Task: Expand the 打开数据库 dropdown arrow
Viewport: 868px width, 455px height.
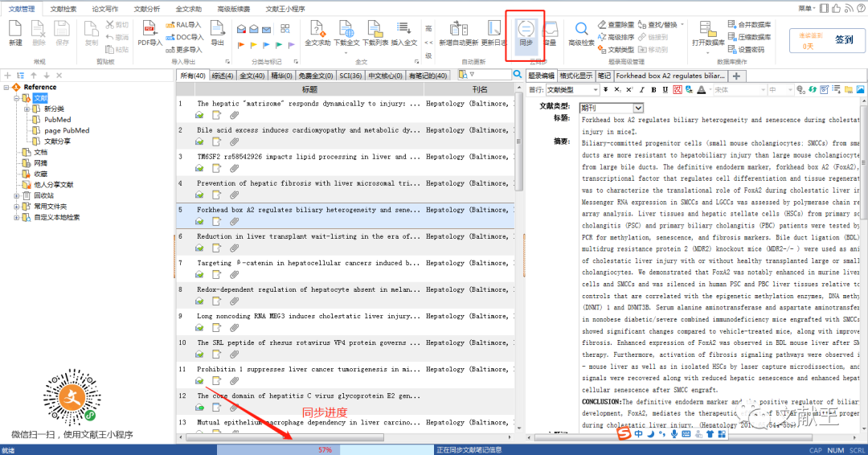Action: [707, 53]
